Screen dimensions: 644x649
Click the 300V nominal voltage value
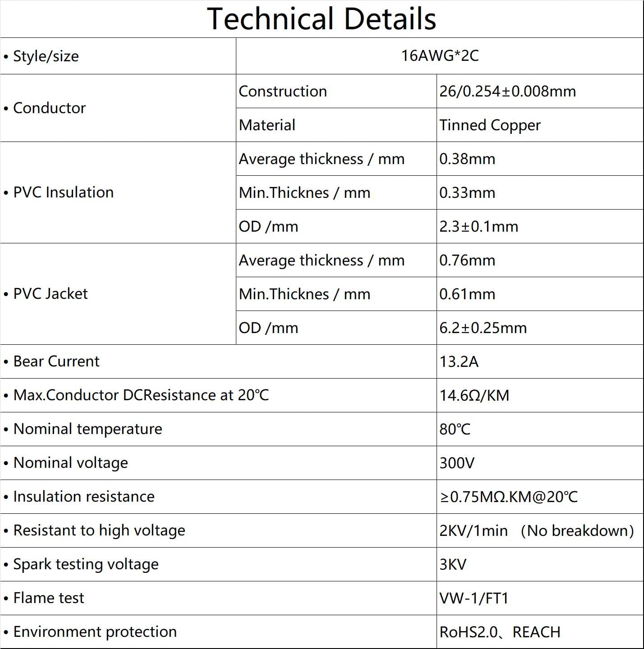(457, 463)
